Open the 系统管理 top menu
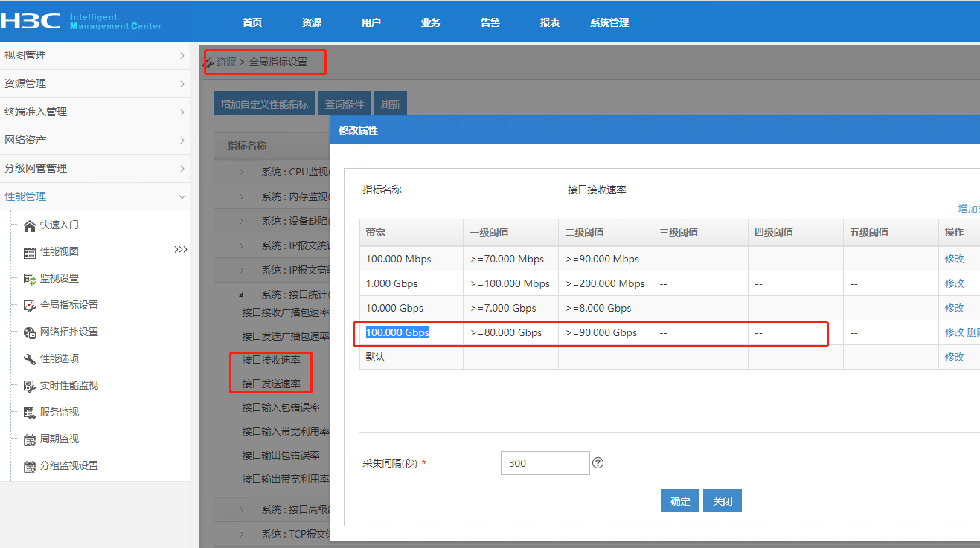Image resolution: width=980 pixels, height=548 pixels. [x=609, y=22]
